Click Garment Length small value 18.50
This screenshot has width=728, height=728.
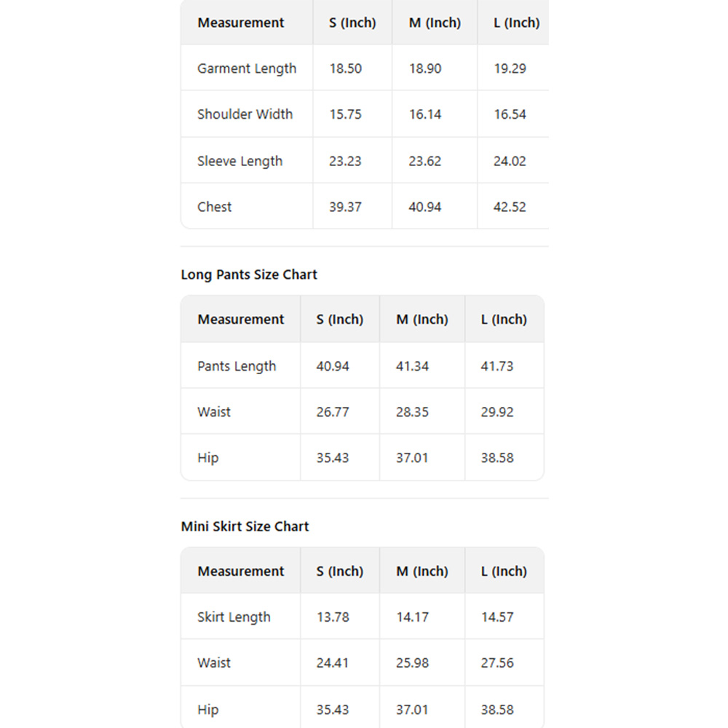[345, 68]
